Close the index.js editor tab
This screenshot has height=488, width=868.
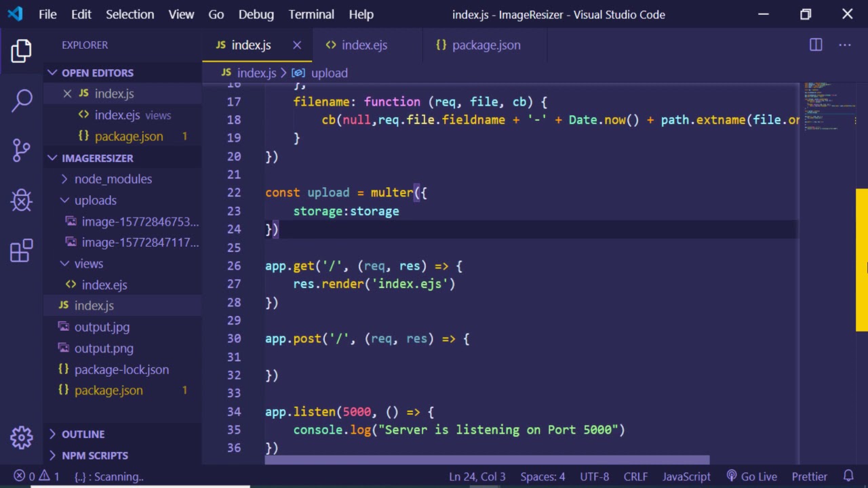click(297, 45)
